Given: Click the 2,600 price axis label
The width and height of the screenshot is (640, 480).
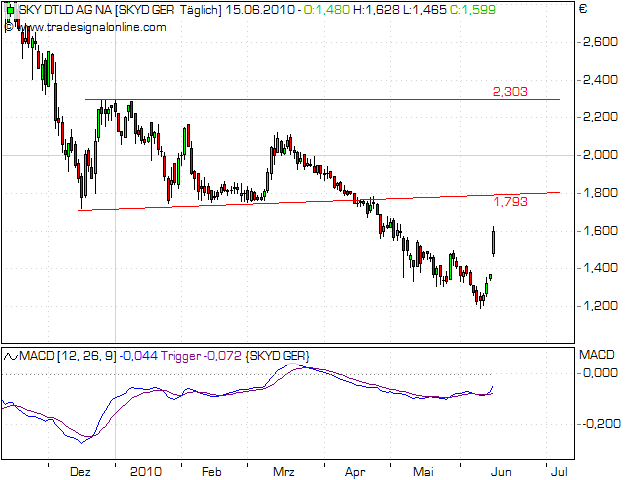Looking at the screenshot, I should pos(600,42).
